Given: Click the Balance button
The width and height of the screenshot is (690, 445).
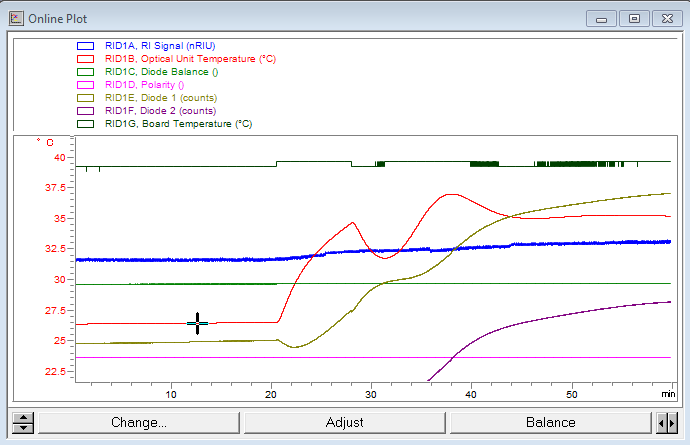Looking at the screenshot, I should tap(549, 422).
